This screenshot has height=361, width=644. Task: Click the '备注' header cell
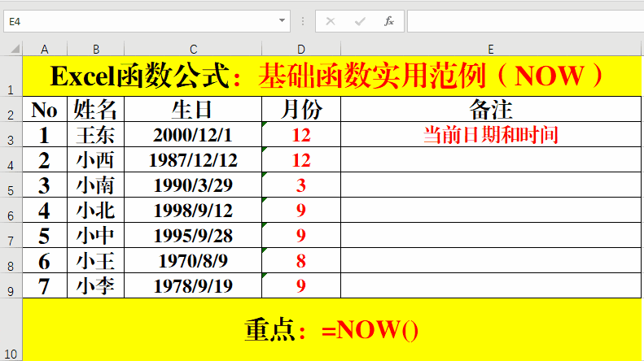pos(491,110)
